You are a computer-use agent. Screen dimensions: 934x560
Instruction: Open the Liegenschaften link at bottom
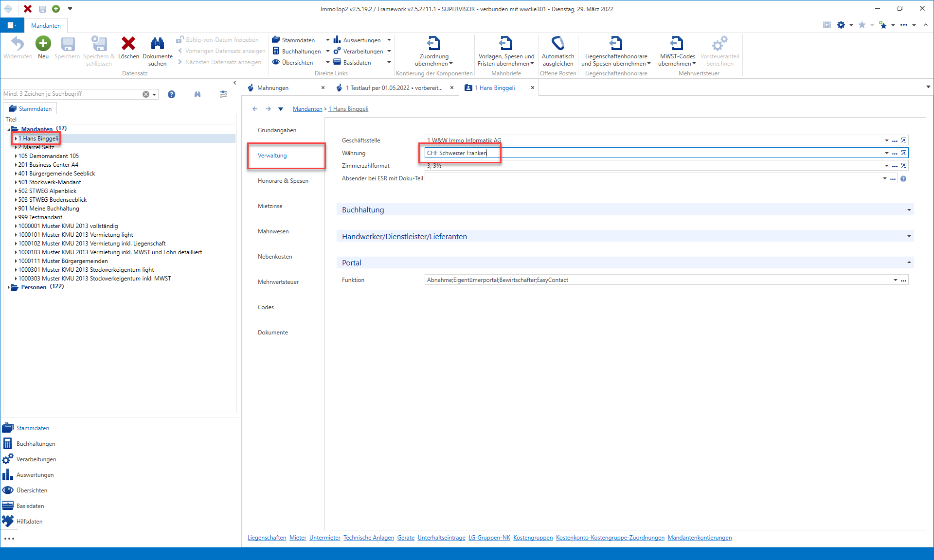point(267,538)
